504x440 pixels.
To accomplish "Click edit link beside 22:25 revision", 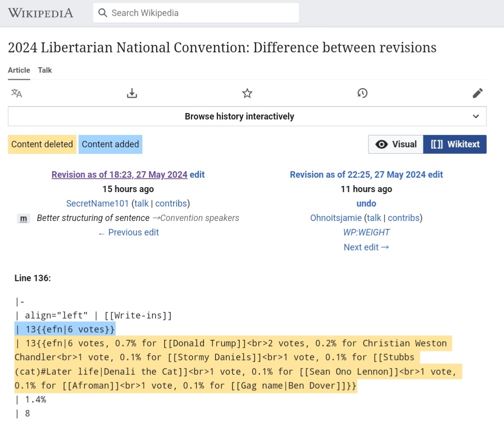I will click(435, 175).
